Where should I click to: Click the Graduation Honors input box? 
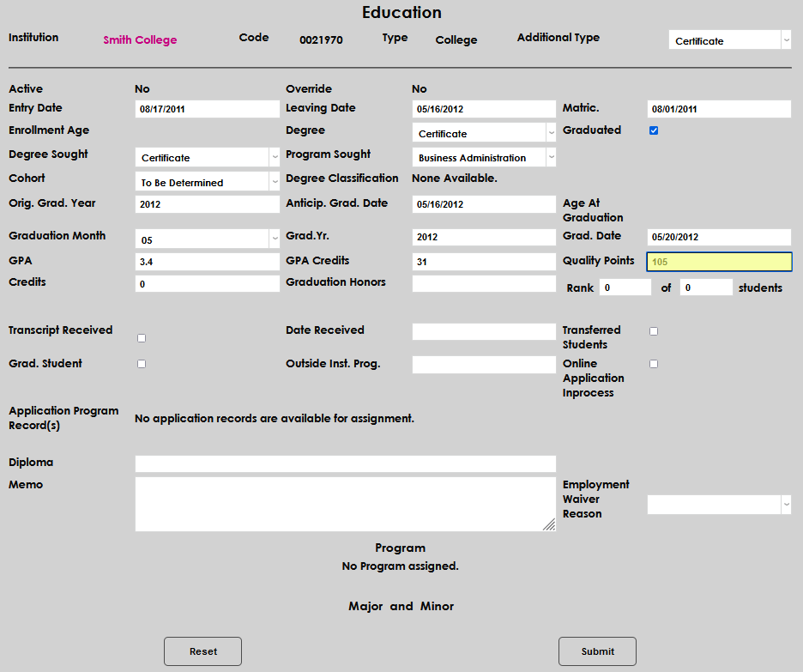[484, 284]
